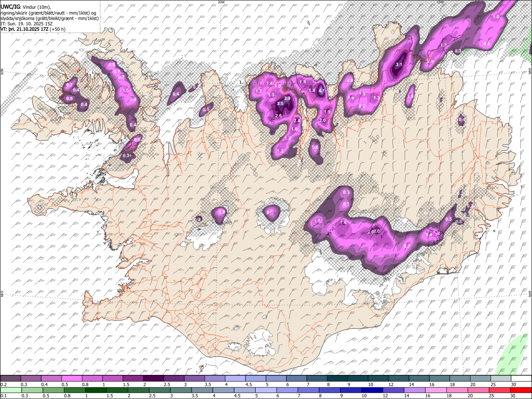Click the "2.6" precipitation value on the map
The width and height of the screenshot is (532, 399).
point(278,116)
